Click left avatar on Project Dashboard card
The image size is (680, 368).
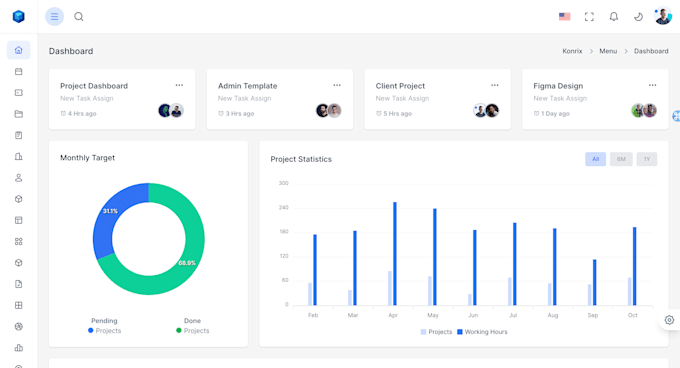tap(165, 111)
